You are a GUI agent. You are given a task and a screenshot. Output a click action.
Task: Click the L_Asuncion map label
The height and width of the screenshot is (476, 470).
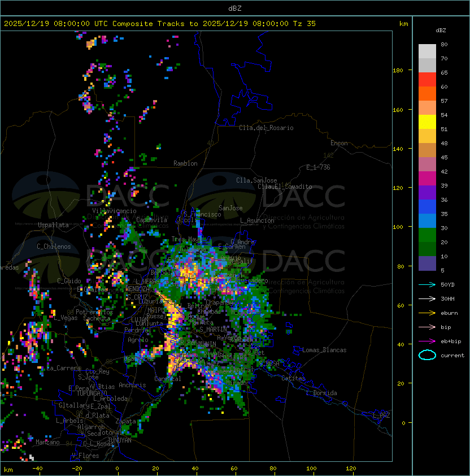pos(257,220)
